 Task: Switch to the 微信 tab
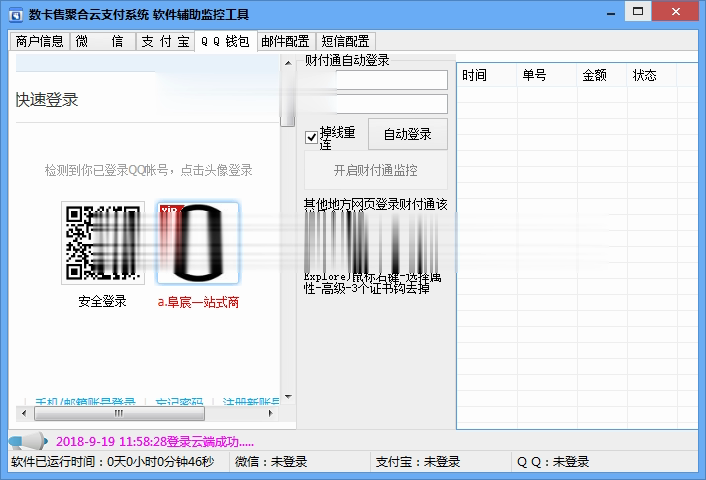[103, 41]
